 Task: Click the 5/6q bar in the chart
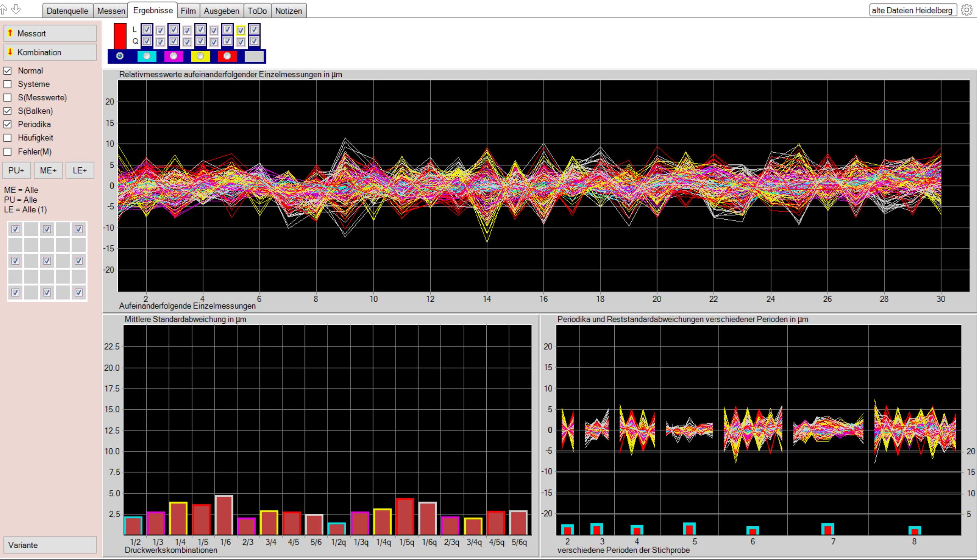pyautogui.click(x=519, y=523)
